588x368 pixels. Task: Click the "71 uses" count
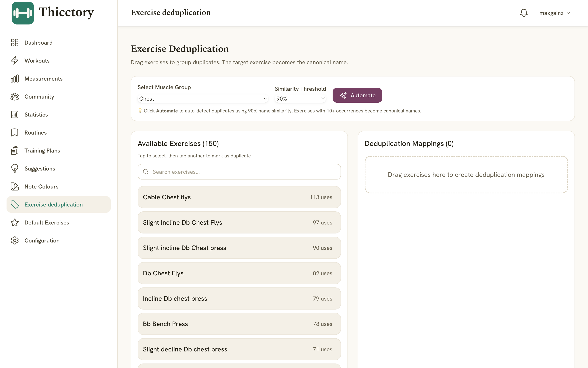[x=322, y=349]
